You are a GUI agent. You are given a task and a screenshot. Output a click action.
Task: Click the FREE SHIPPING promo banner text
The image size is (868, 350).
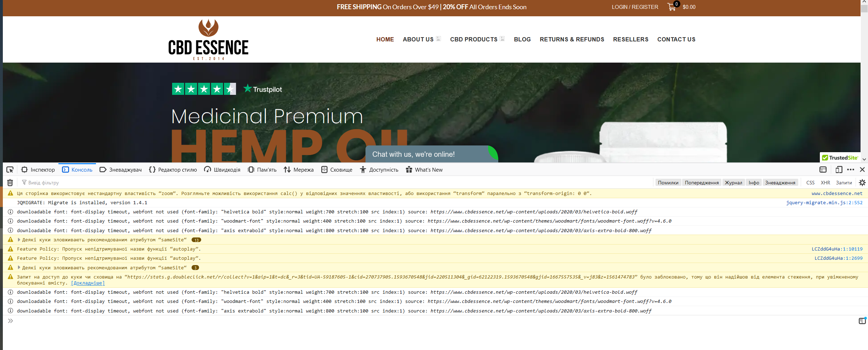(431, 7)
